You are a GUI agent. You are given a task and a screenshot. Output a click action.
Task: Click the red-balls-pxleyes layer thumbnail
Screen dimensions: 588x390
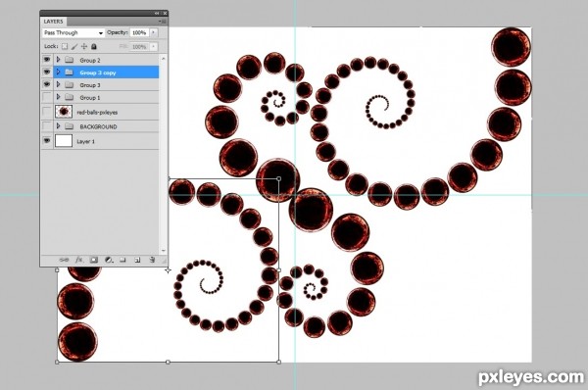click(x=64, y=112)
